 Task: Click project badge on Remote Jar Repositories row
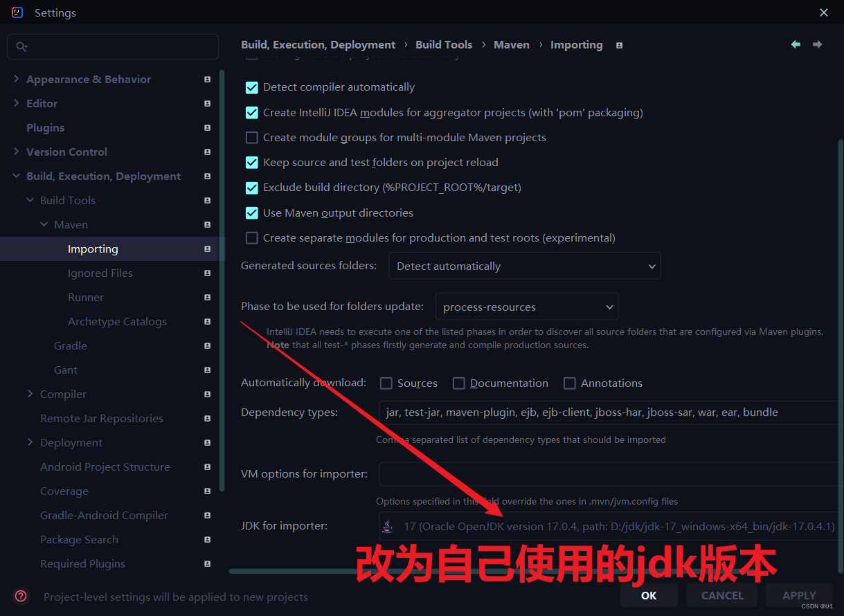click(x=207, y=419)
